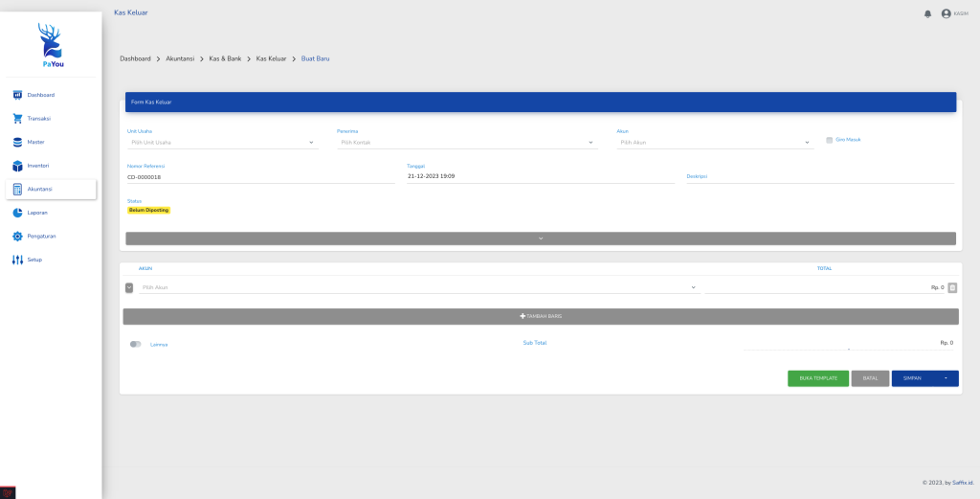Screen dimensions: 980x499
Task: Click the Pengaturan gear icon
Action: coord(17,237)
